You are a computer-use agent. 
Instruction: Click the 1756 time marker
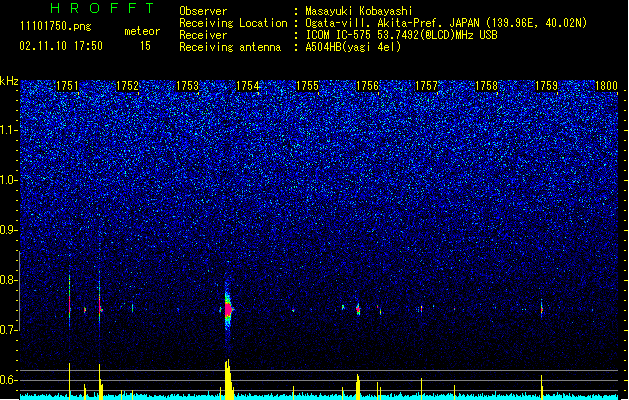(x=367, y=86)
